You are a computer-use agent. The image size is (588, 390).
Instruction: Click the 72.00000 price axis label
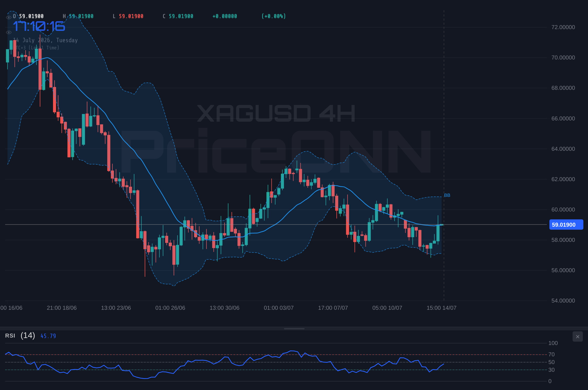click(563, 27)
